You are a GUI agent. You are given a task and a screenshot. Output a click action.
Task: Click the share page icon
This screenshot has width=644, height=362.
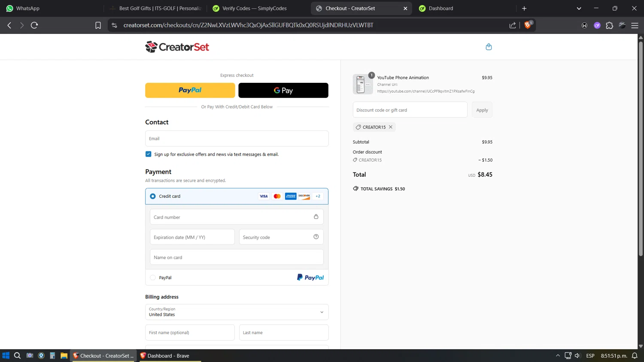(x=513, y=25)
